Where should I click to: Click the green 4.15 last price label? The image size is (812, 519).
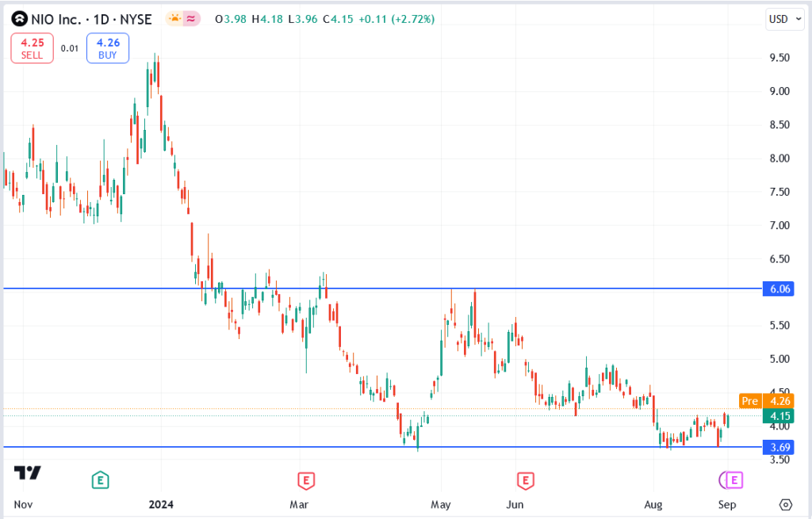(x=779, y=416)
